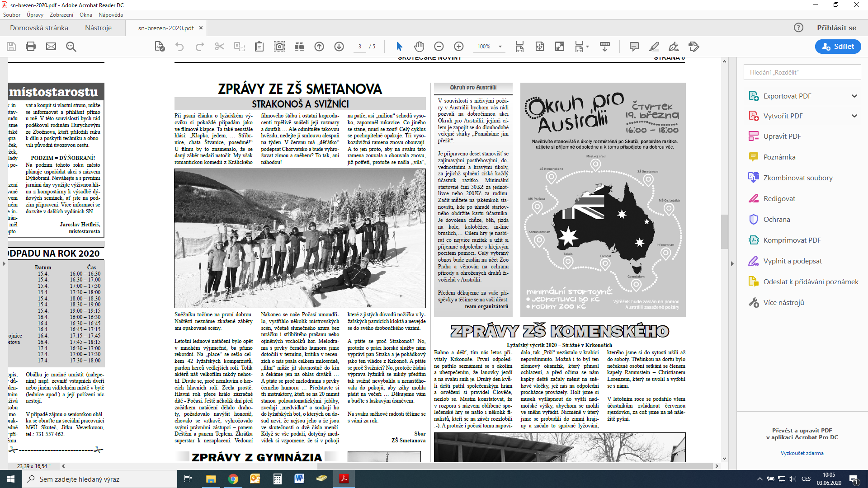Open the Okna menu
Viewport: 868px width, 488px height.
pyautogui.click(x=86, y=15)
